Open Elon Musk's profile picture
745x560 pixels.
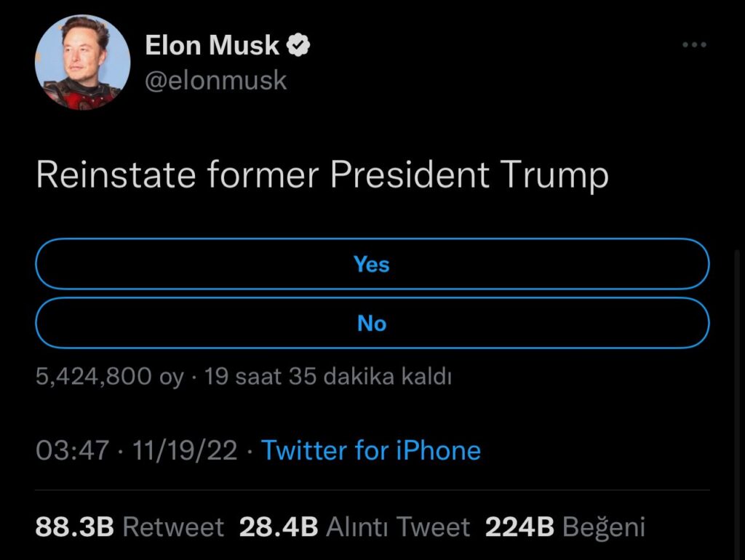pos(82,63)
